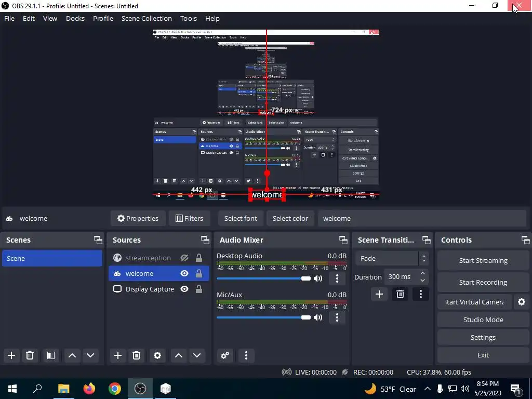Open the Profile menu
The height and width of the screenshot is (399, 532).
[103, 18]
